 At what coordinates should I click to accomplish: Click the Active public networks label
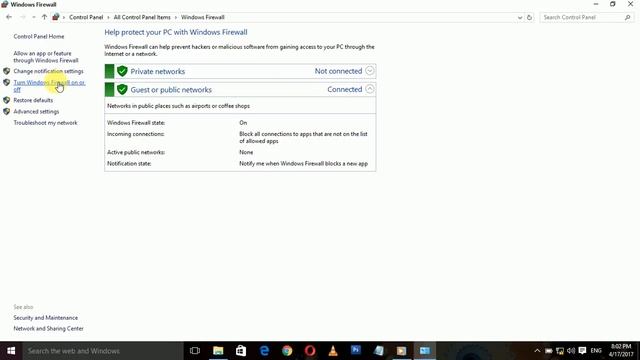[136, 152]
